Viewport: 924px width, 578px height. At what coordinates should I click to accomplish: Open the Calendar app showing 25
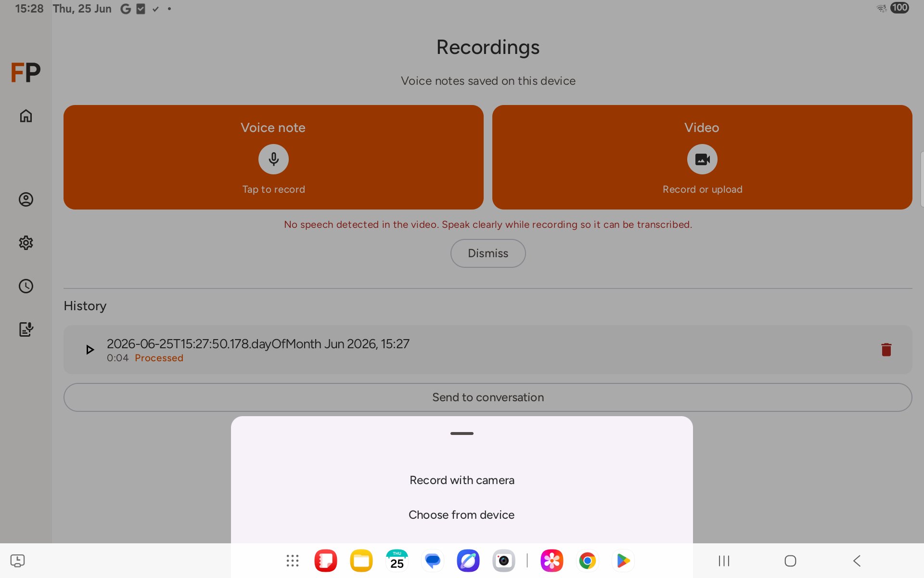point(397,561)
